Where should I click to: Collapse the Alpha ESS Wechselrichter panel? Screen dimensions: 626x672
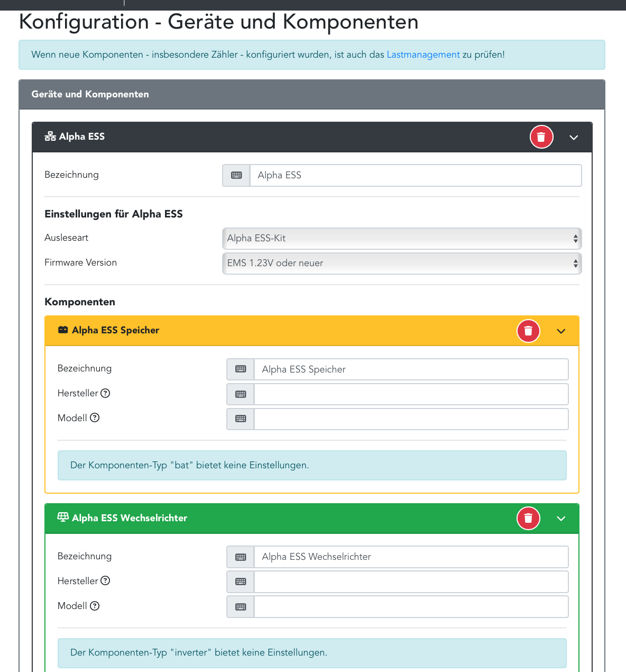561,519
